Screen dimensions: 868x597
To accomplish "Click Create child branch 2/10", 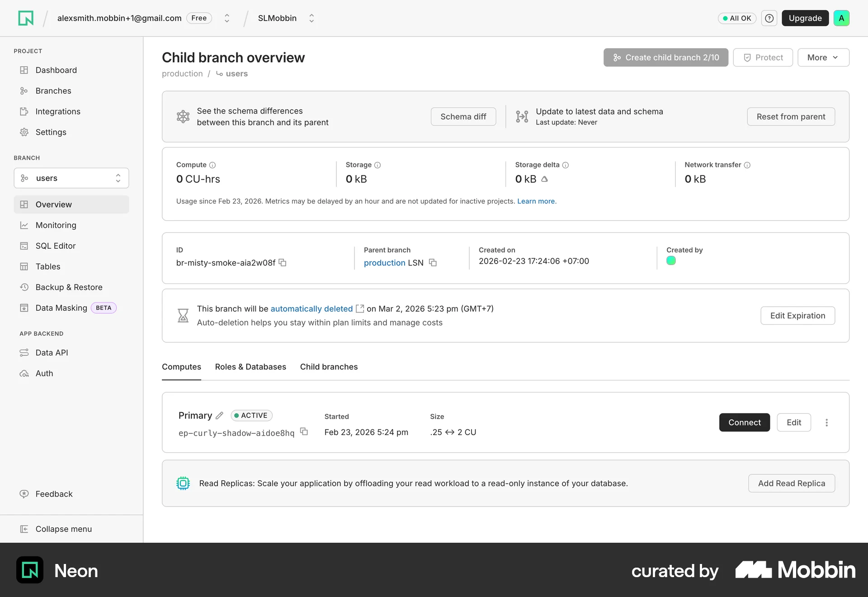I will coord(666,57).
